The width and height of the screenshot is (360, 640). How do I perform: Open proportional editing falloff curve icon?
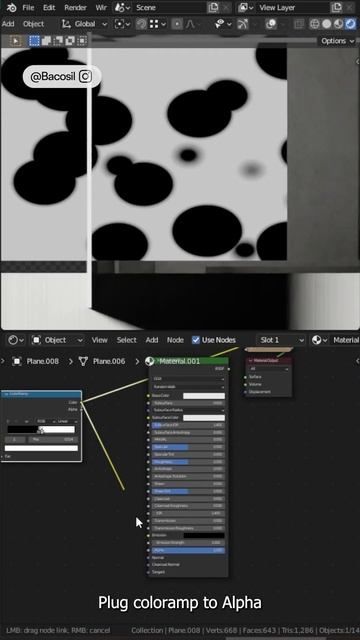coord(190,24)
